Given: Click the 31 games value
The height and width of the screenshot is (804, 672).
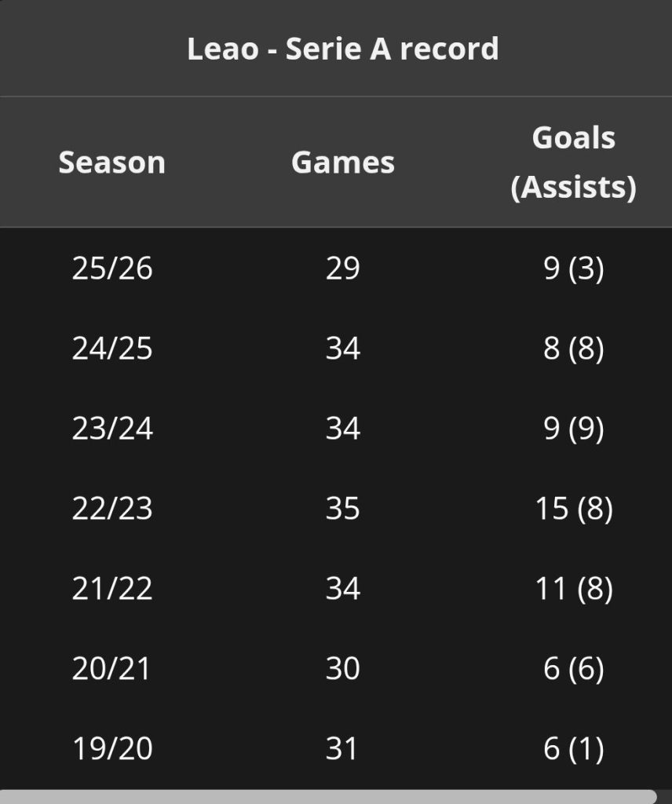Looking at the screenshot, I should [341, 748].
